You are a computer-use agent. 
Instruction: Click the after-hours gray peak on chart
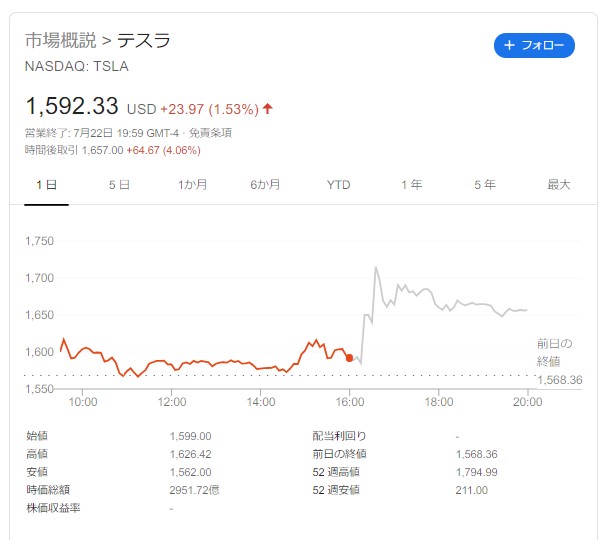[x=376, y=267]
